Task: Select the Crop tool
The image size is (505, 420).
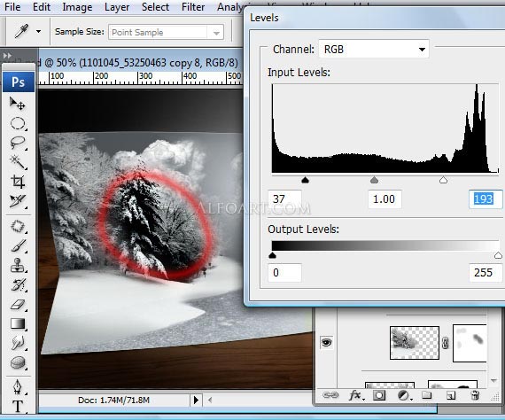Action: point(18,182)
